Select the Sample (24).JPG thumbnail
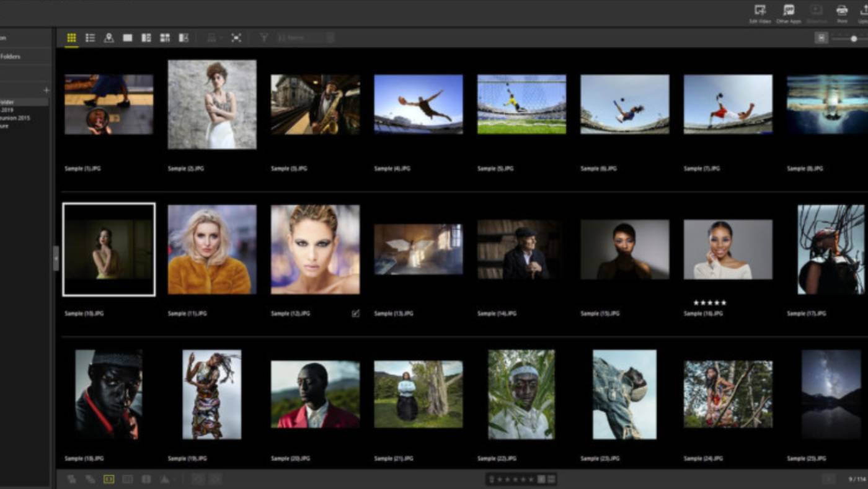This screenshot has height=489, width=868. coord(728,395)
